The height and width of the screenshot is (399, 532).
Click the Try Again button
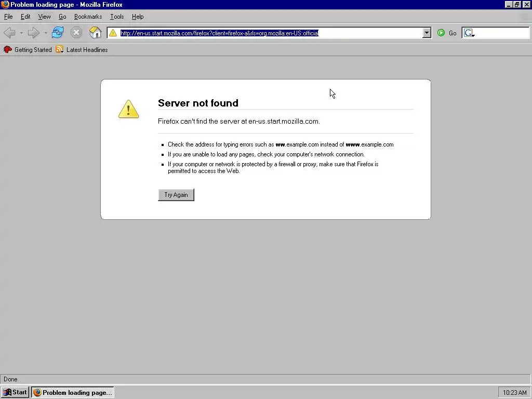176,195
